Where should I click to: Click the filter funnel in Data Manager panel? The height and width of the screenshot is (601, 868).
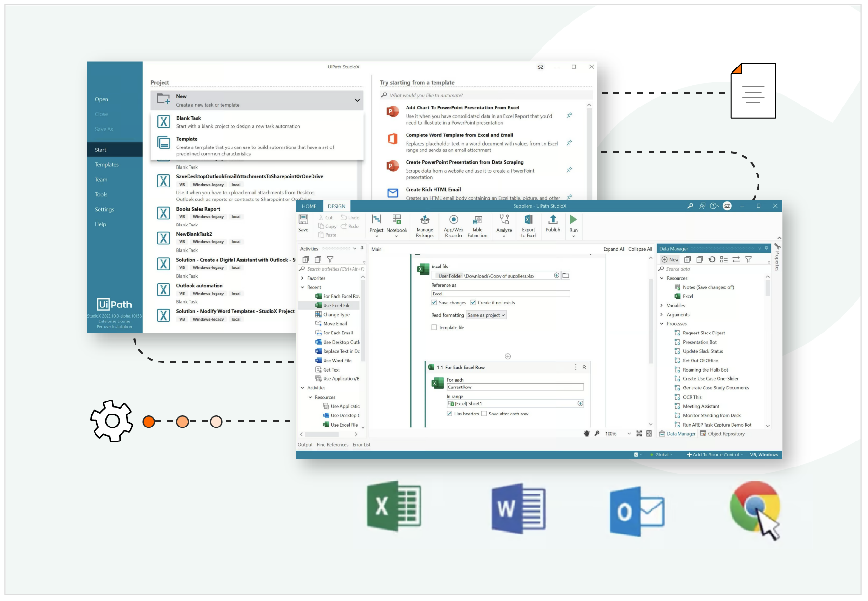coord(748,259)
